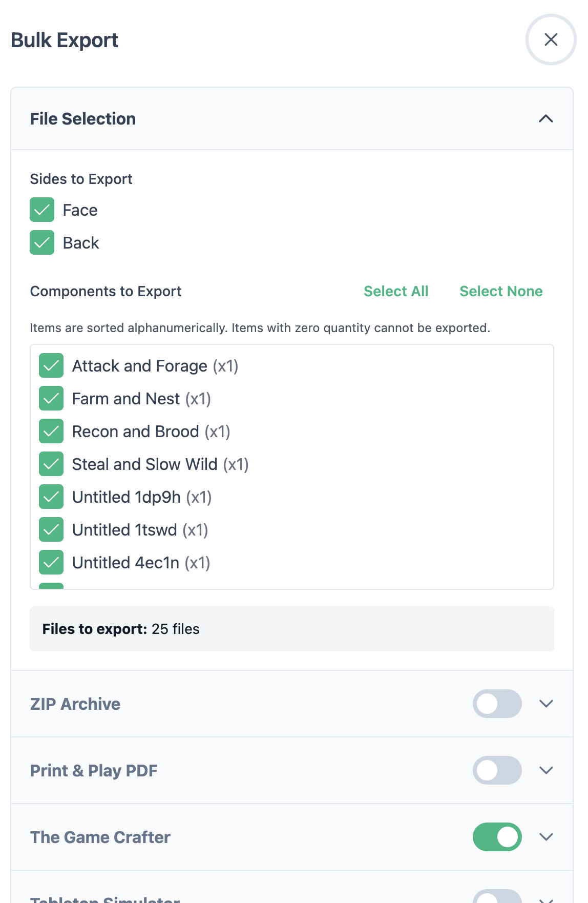Uncheck Untitled 4ec1n item
Viewport: 588px width, 903px height.
51,563
